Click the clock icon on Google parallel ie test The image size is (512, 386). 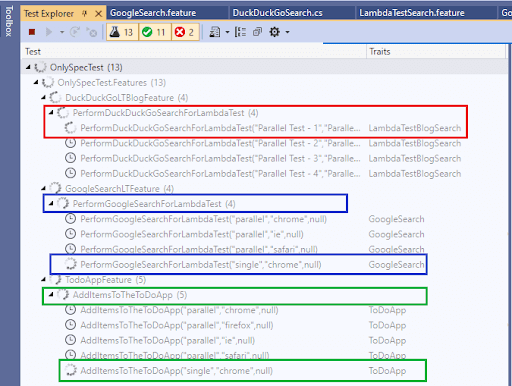(x=70, y=234)
